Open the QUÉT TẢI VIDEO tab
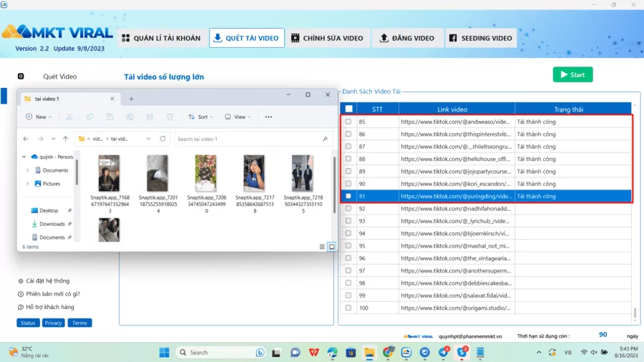Viewport: 644px width, 362px height. [247, 38]
